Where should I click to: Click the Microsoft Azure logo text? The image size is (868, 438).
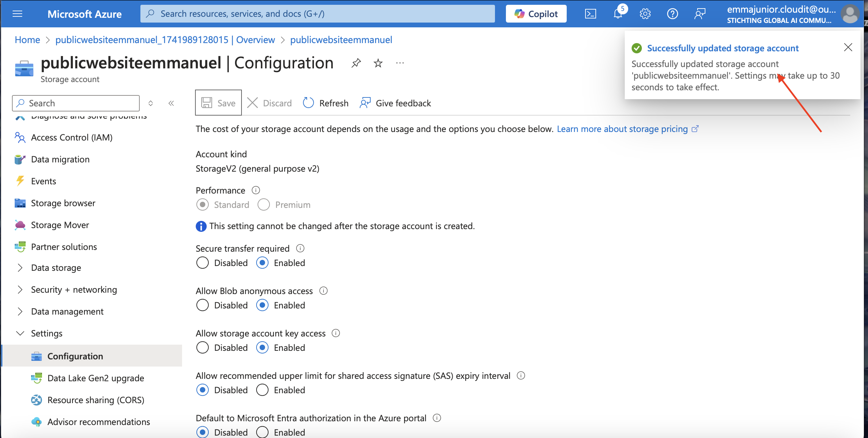[85, 14]
